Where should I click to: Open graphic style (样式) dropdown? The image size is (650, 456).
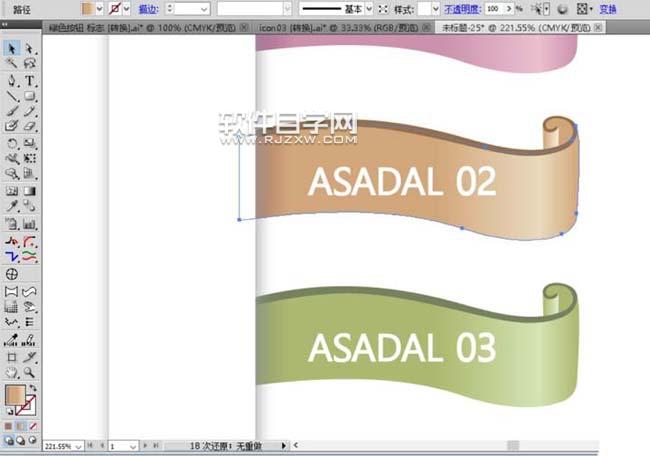[435, 9]
